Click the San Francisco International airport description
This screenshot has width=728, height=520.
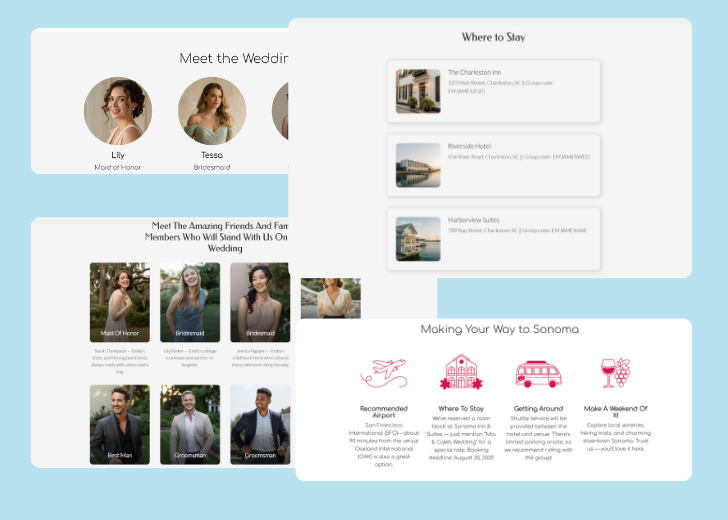(384, 445)
